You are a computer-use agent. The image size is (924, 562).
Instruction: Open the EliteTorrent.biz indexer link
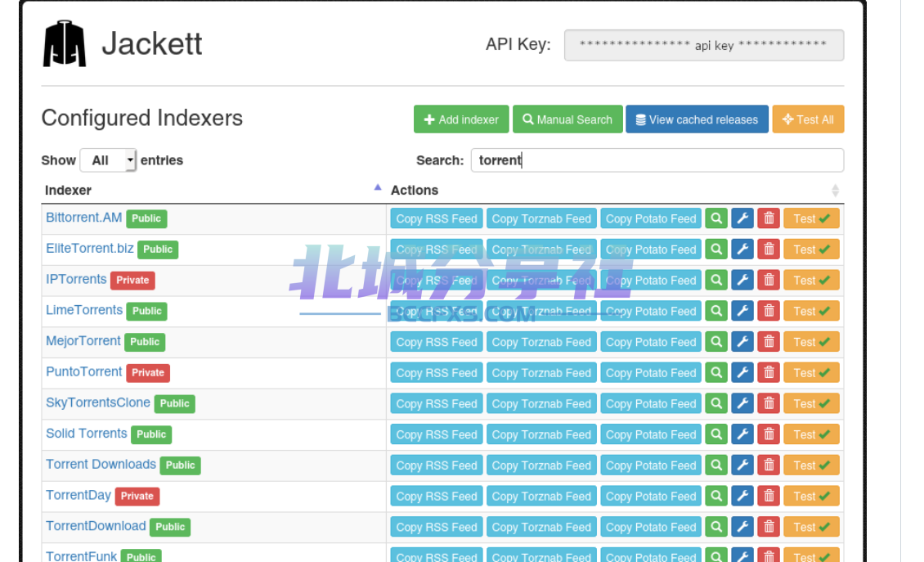(x=90, y=248)
